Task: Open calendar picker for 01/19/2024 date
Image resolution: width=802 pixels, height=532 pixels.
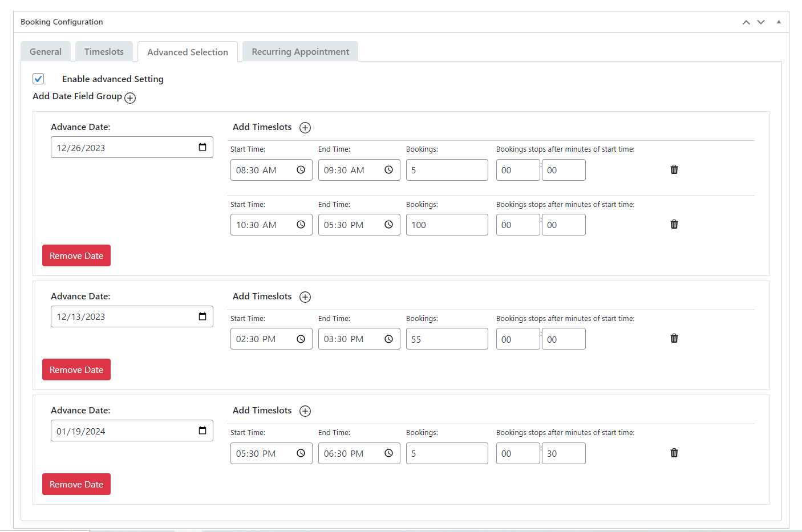Action: pyautogui.click(x=202, y=431)
